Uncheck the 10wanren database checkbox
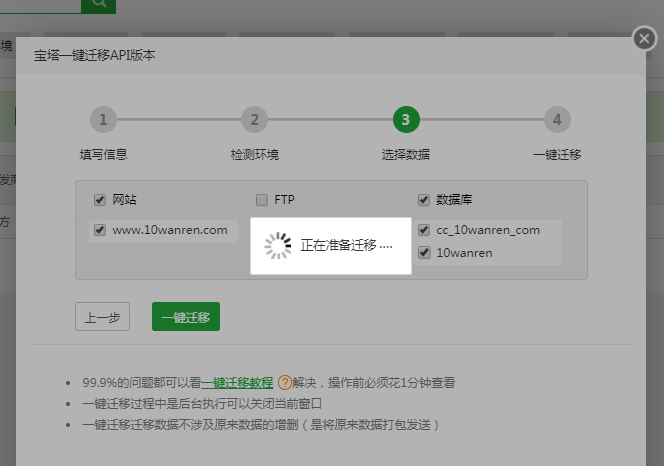The image size is (664, 466). (424, 253)
